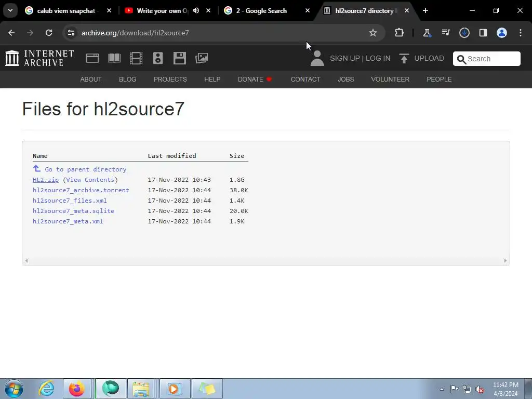Go back to the previous page
This screenshot has height=399, width=532.
click(x=11, y=33)
